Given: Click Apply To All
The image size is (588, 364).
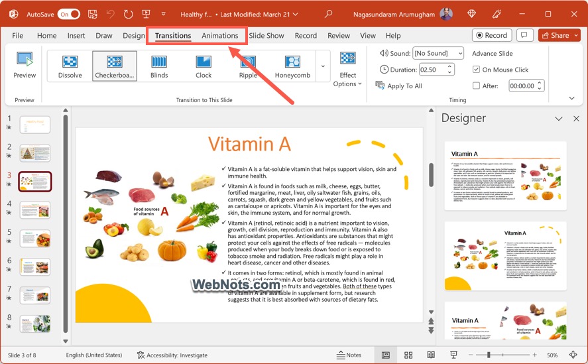Looking at the screenshot, I should click(399, 86).
